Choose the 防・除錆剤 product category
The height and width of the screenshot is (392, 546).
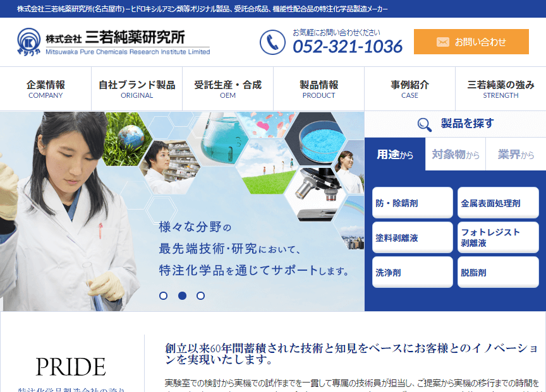click(x=413, y=203)
